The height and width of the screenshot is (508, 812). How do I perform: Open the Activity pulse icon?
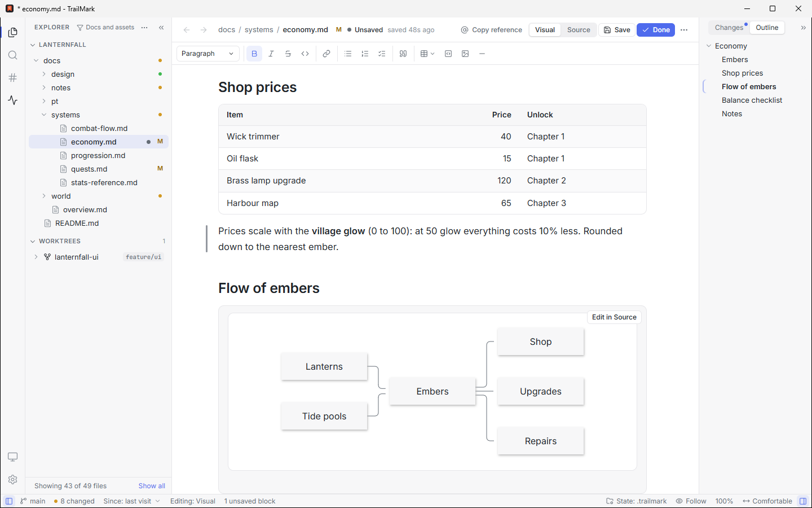click(x=12, y=100)
